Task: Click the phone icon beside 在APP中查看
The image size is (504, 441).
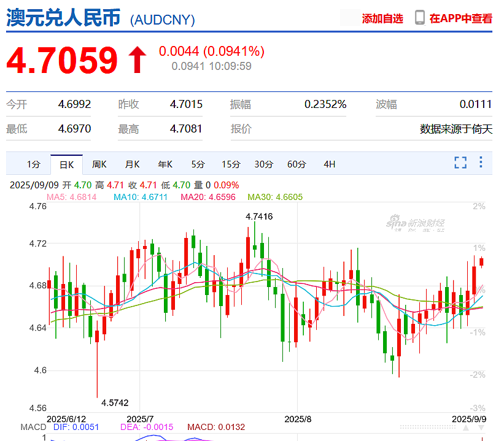Action: pyautogui.click(x=419, y=18)
